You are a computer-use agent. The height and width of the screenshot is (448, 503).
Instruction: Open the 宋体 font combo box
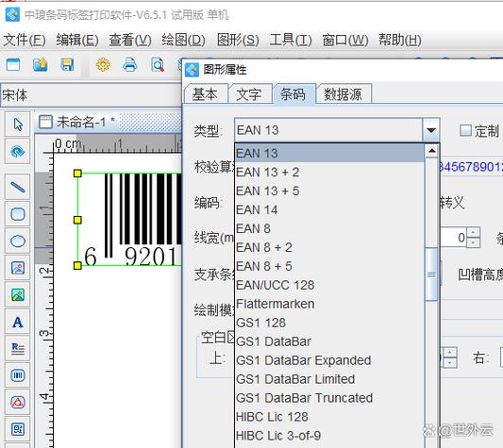[x=92, y=95]
